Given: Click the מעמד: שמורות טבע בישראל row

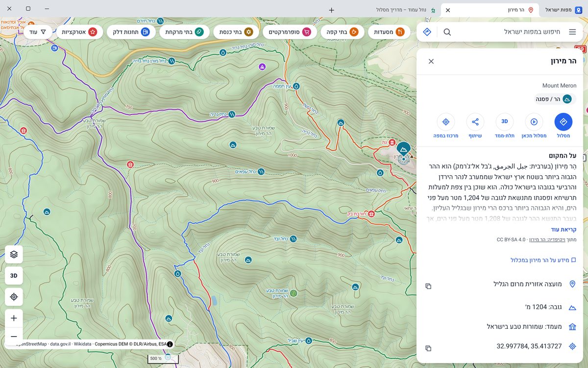Looking at the screenshot, I should (500, 327).
